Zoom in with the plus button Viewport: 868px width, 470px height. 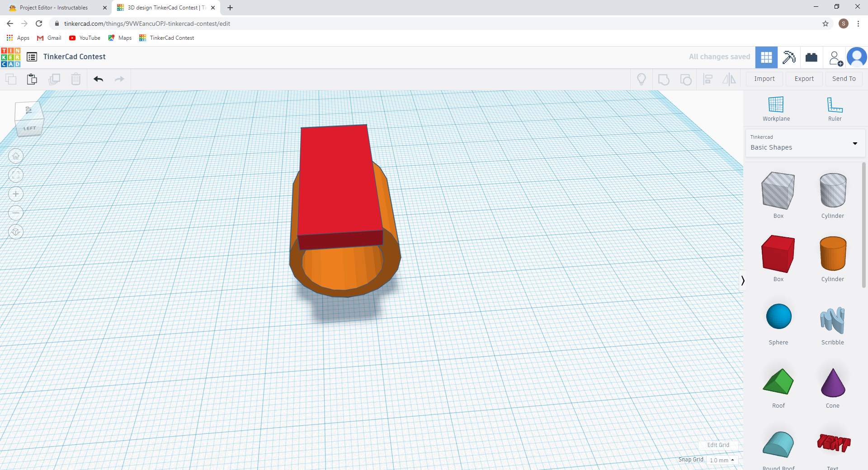[x=16, y=194]
